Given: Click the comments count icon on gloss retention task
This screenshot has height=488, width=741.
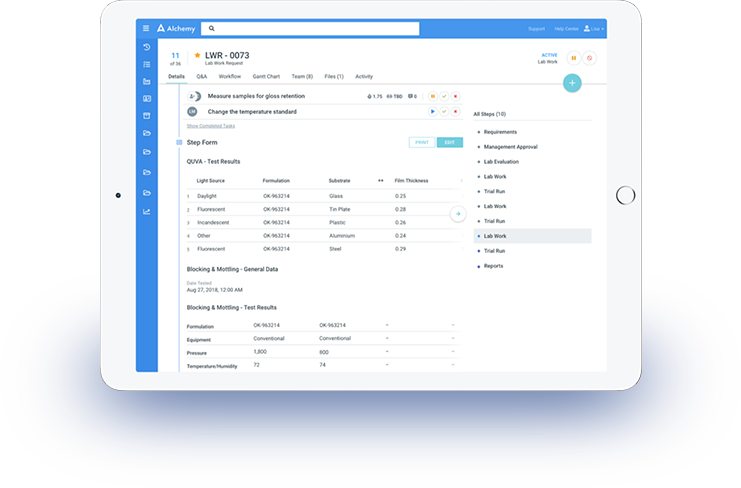Looking at the screenshot, I should click(413, 96).
